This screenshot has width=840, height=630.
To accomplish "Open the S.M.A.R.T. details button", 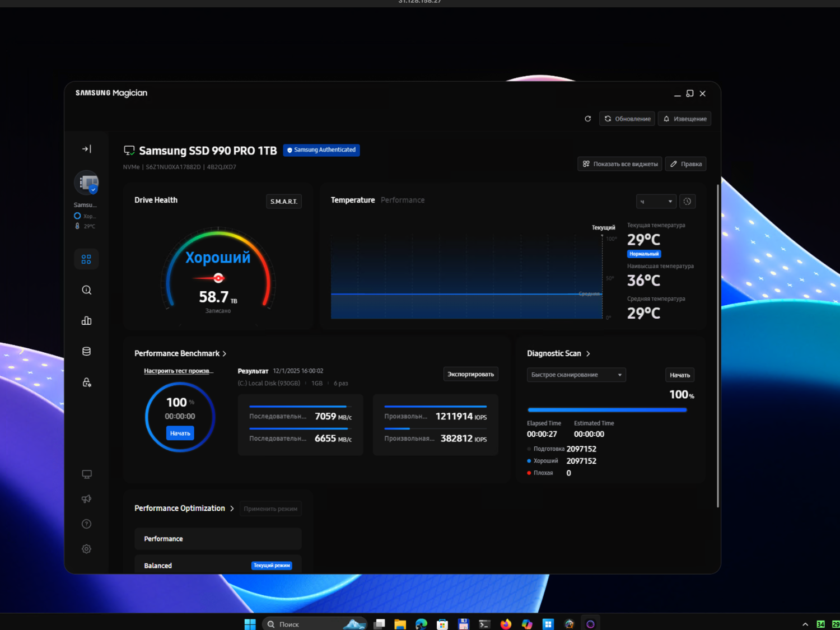I will [283, 202].
